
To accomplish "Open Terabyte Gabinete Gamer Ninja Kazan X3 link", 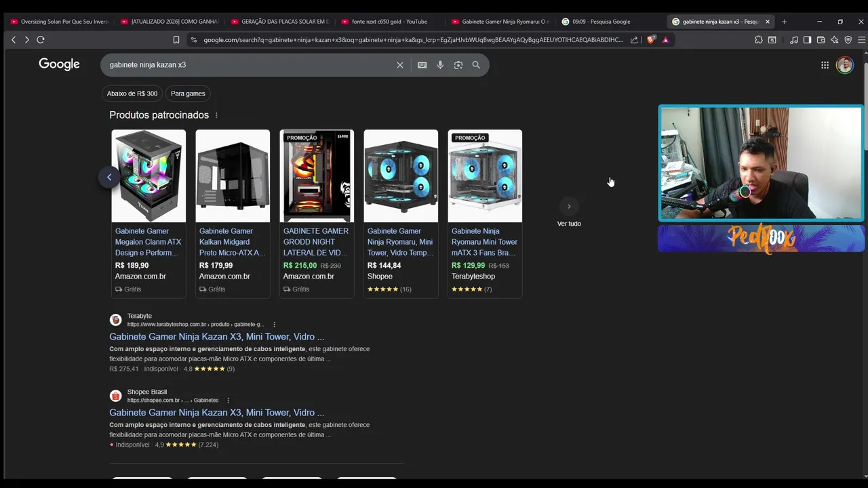I will click(217, 337).
